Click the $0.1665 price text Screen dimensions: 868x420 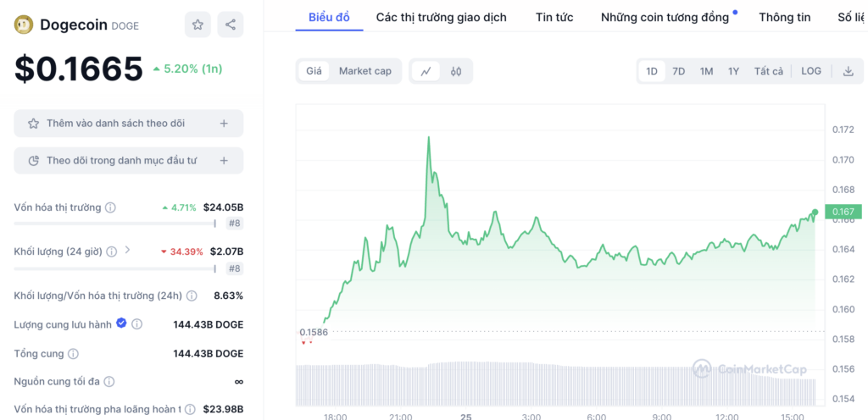[x=79, y=69]
